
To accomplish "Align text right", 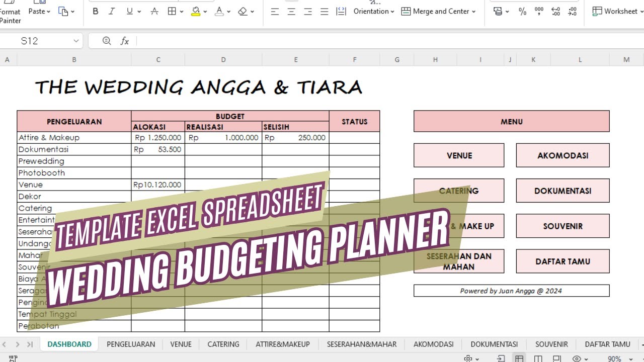I will point(308,11).
